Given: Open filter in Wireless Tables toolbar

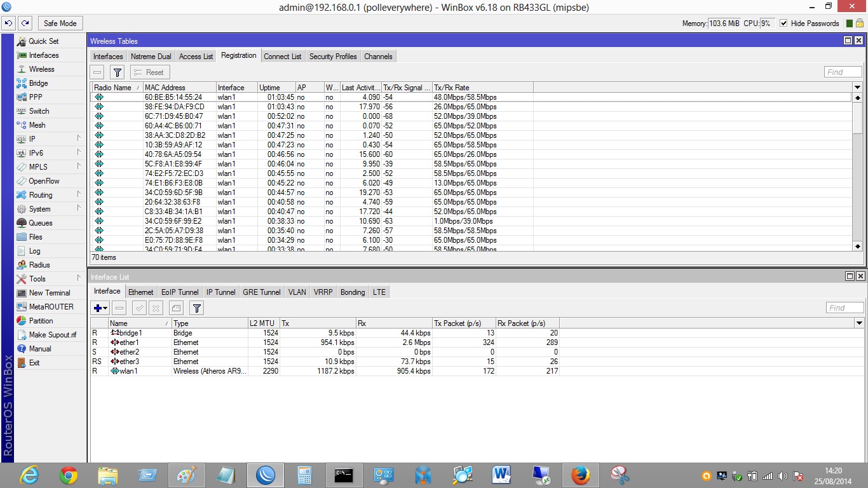Looking at the screenshot, I should coord(117,72).
